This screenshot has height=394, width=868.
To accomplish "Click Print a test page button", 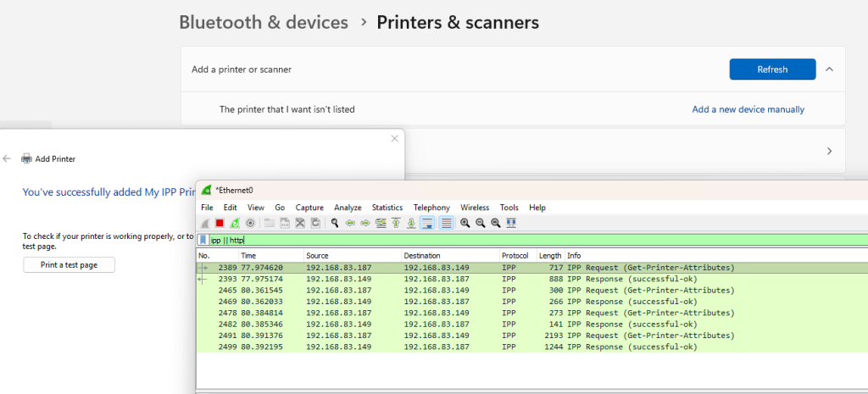I will [x=69, y=265].
